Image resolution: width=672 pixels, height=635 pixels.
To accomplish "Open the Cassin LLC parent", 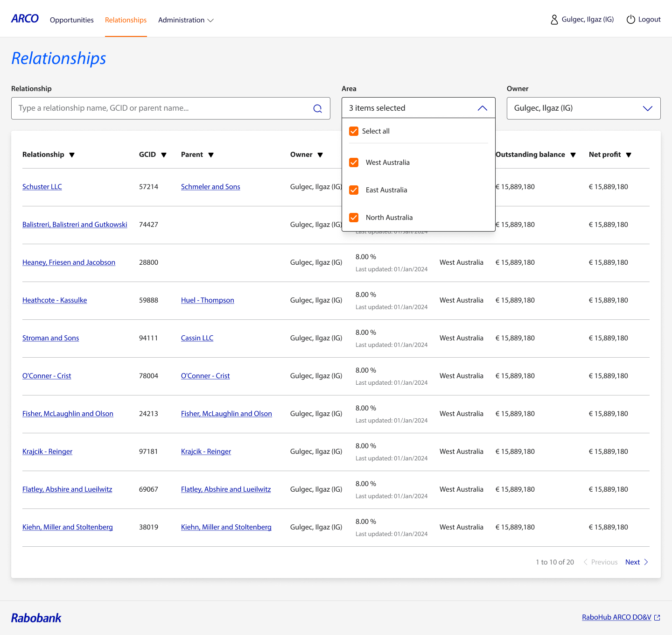I will tap(197, 338).
